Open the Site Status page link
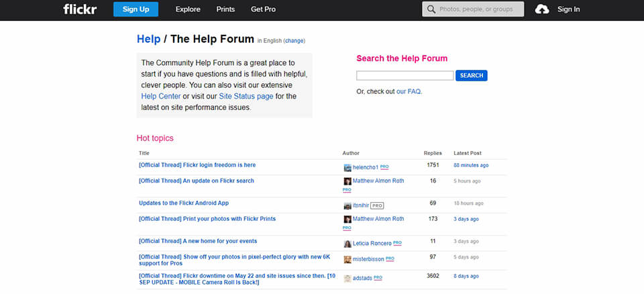The height and width of the screenshot is (294, 644). 246,96
